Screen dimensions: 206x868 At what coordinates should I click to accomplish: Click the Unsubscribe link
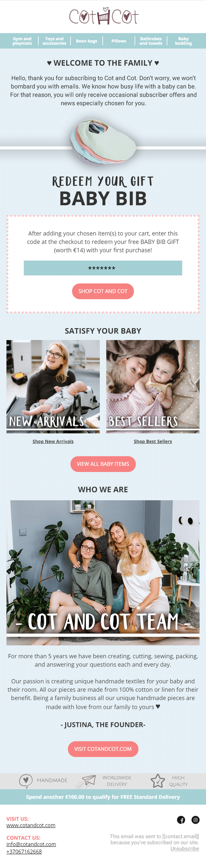[185, 848]
